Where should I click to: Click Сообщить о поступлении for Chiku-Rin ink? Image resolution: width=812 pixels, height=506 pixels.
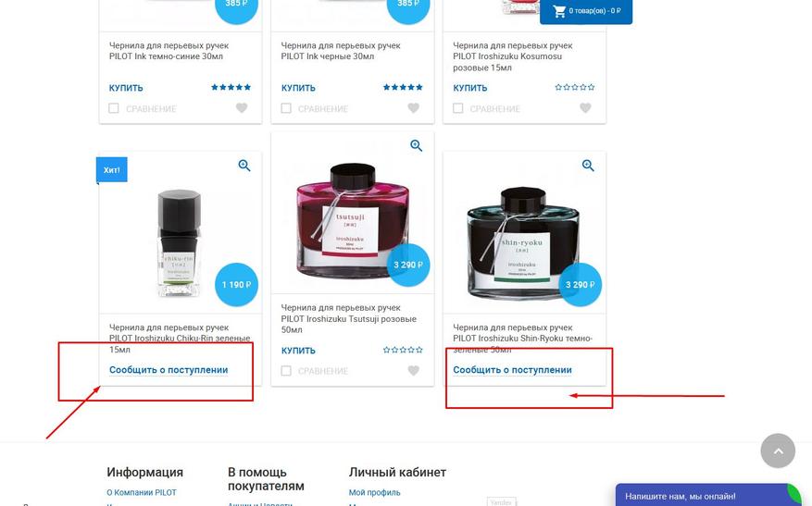[x=169, y=370]
